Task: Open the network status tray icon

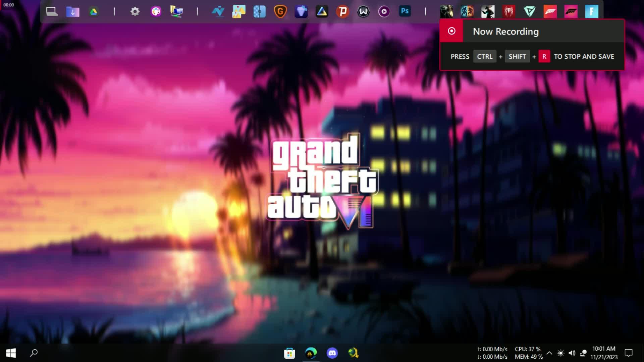Action: click(x=583, y=353)
